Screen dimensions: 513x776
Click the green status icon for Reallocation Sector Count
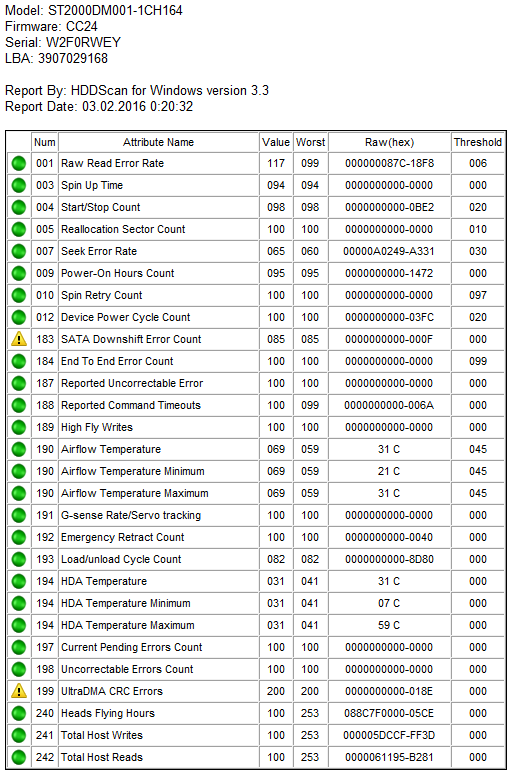(19, 229)
